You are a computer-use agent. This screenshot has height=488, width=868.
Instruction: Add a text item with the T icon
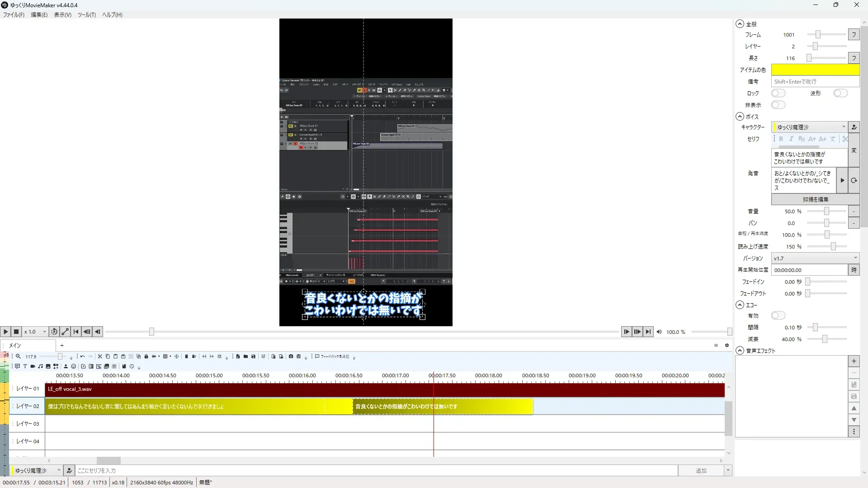point(25,366)
